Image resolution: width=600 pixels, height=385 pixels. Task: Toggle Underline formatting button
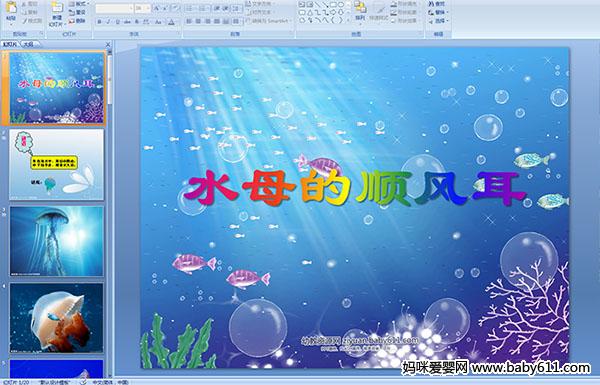tap(117, 22)
